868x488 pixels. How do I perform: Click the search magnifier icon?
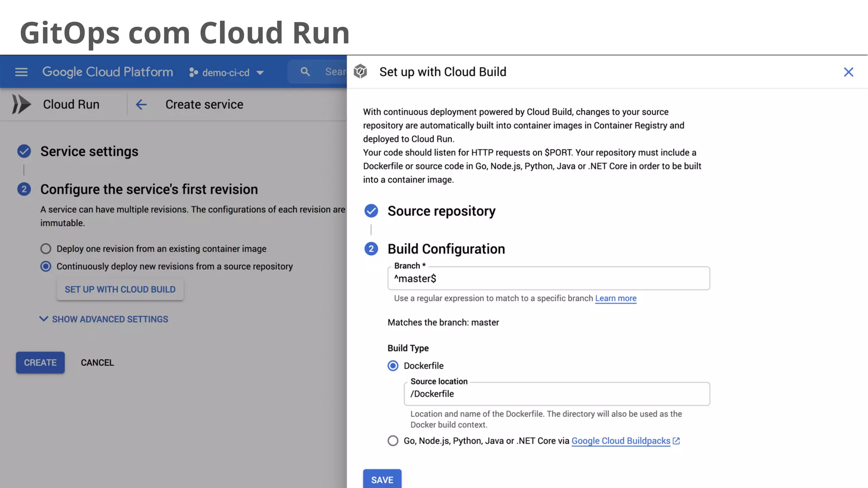305,72
